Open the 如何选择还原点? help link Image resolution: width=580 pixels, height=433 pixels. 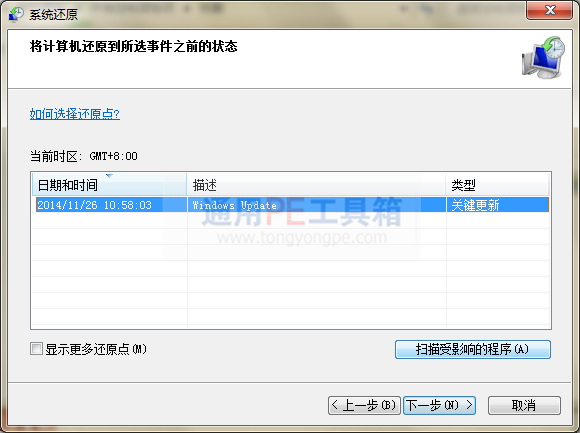coord(75,114)
